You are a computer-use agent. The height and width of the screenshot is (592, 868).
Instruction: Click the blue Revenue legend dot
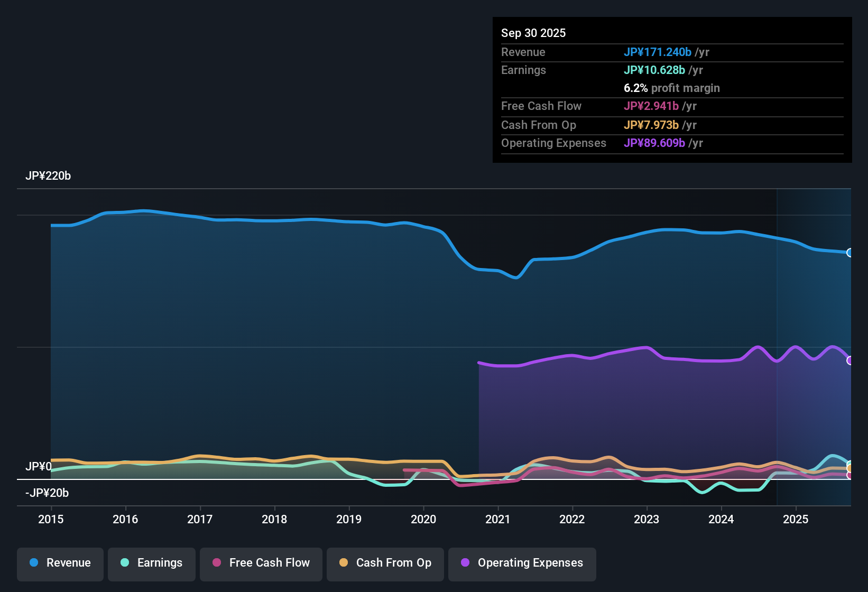pyautogui.click(x=34, y=563)
